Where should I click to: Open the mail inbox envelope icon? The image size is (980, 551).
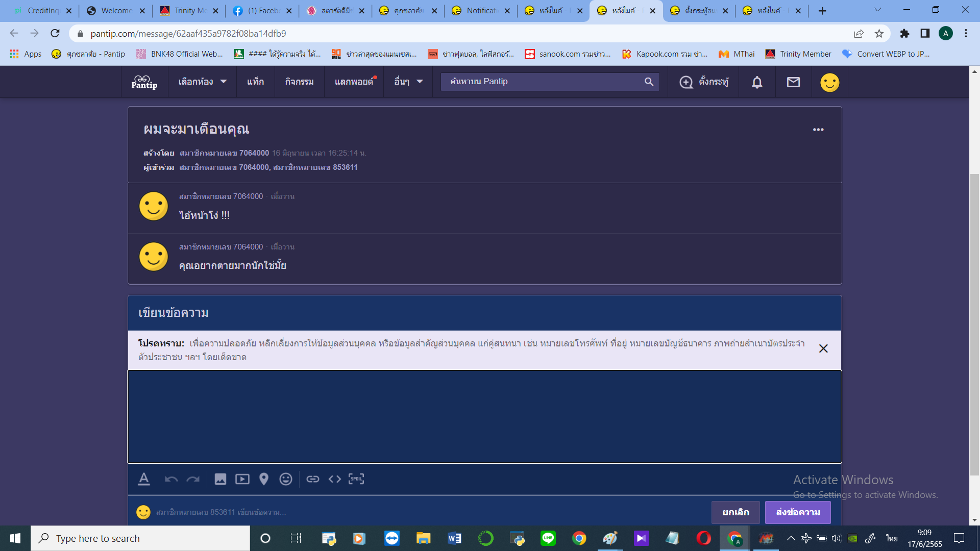coord(793,82)
